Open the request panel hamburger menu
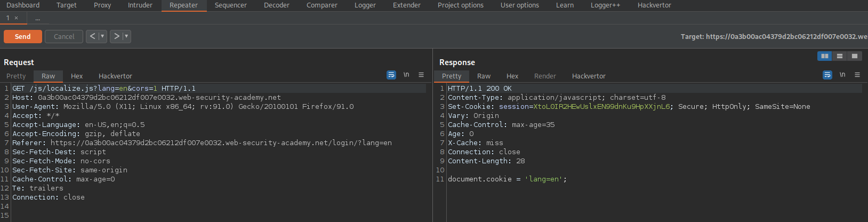868x222 pixels. tap(421, 75)
